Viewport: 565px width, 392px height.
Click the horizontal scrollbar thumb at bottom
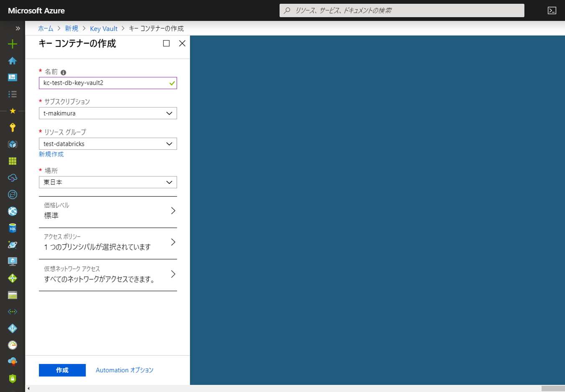tap(553, 389)
